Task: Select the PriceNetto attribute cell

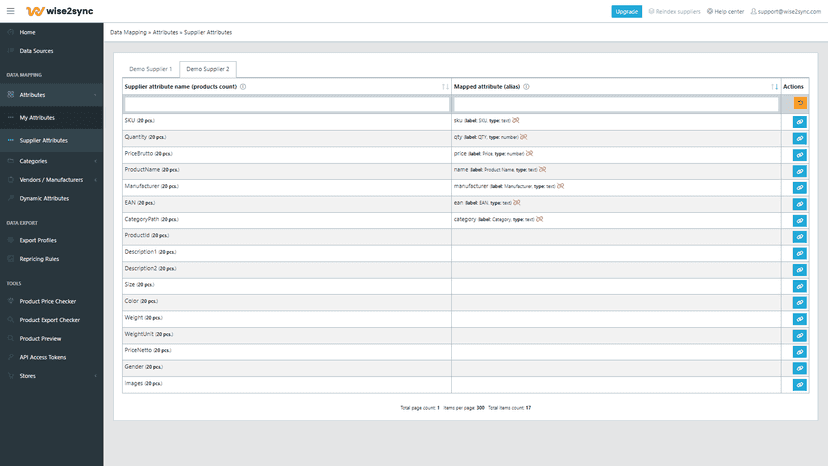Action: [x=287, y=350]
